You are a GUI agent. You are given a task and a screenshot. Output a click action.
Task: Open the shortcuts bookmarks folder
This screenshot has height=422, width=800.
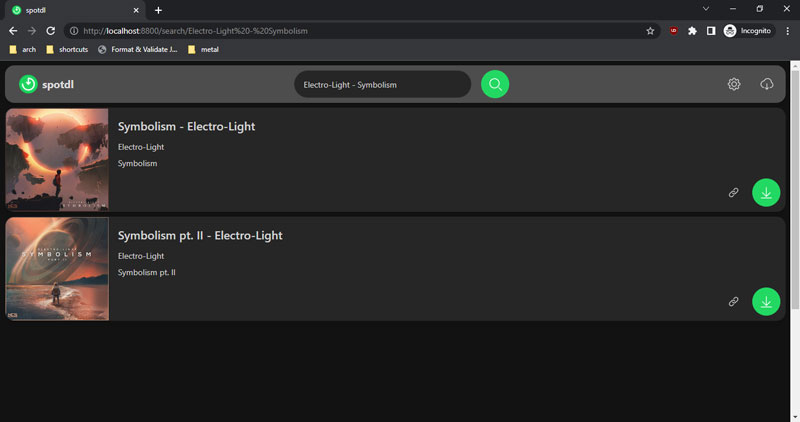69,49
